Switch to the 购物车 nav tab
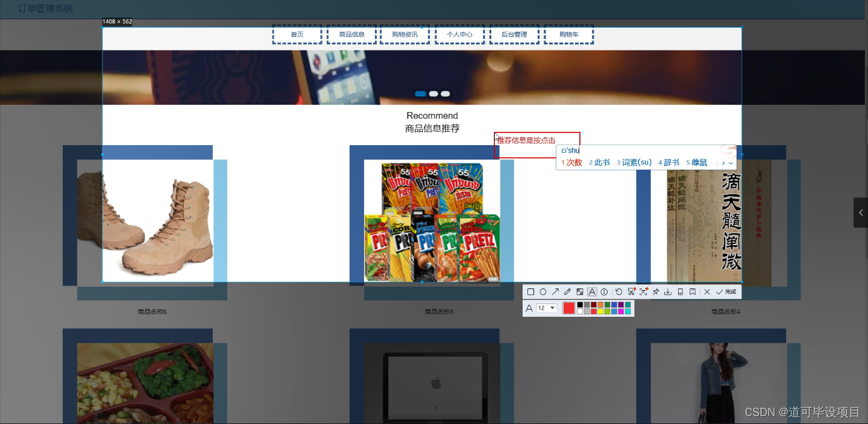 pyautogui.click(x=568, y=34)
